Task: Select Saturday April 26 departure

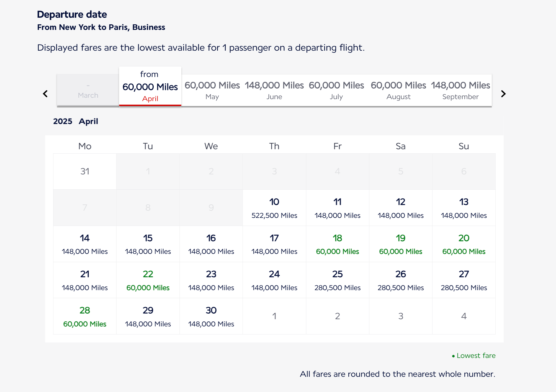Action: point(400,280)
